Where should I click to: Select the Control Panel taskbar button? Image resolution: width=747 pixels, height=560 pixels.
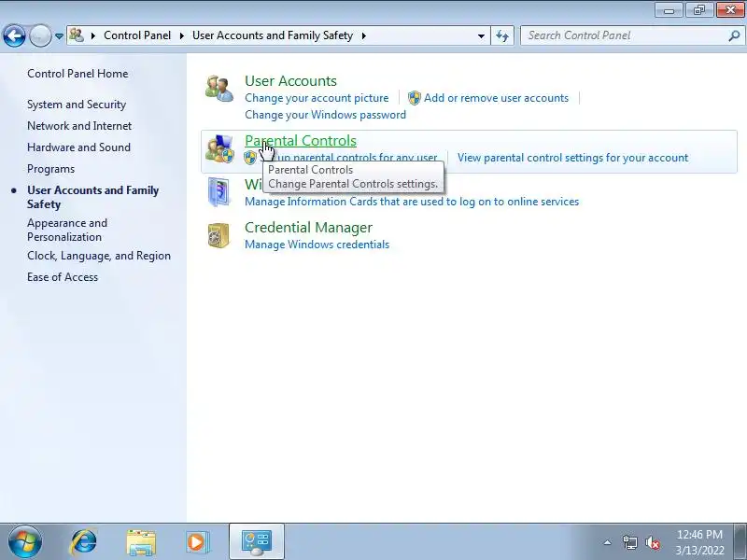(x=257, y=541)
